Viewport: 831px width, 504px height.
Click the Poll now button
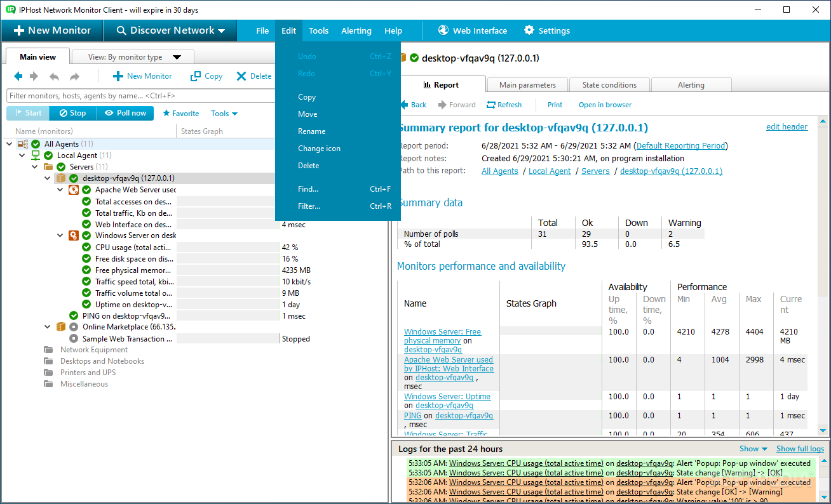[125, 113]
